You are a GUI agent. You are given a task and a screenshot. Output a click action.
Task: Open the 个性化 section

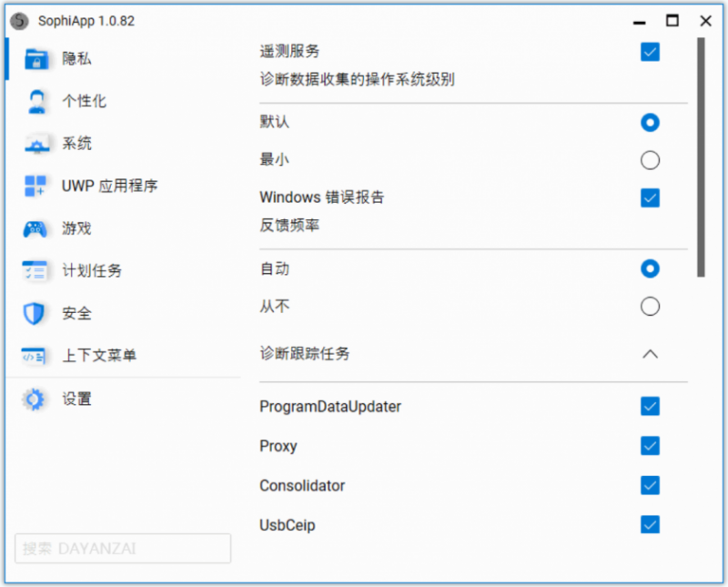pos(123,101)
